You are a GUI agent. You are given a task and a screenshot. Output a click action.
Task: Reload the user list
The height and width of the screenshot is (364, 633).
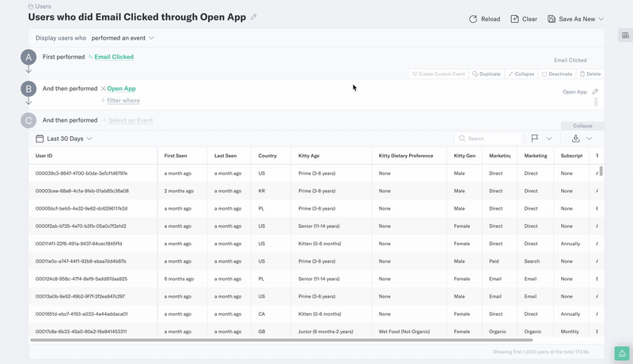484,19
